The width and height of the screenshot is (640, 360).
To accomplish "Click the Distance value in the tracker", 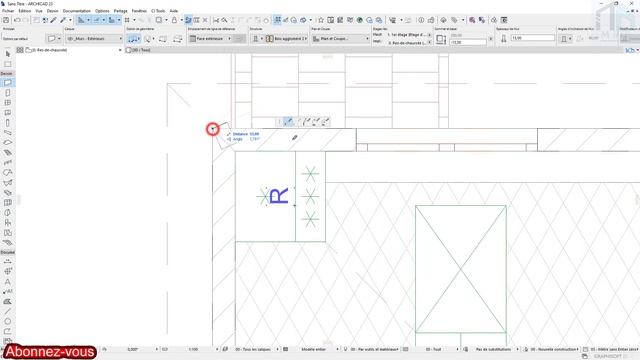I will click(254, 134).
